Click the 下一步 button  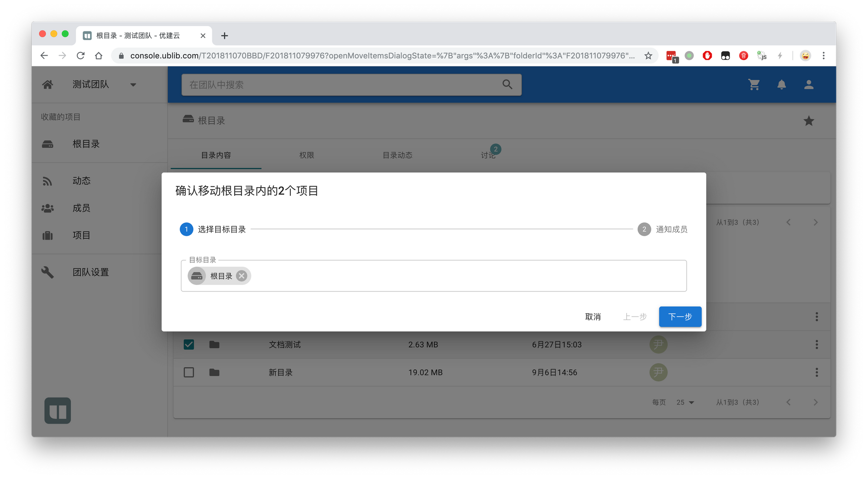[x=680, y=317]
